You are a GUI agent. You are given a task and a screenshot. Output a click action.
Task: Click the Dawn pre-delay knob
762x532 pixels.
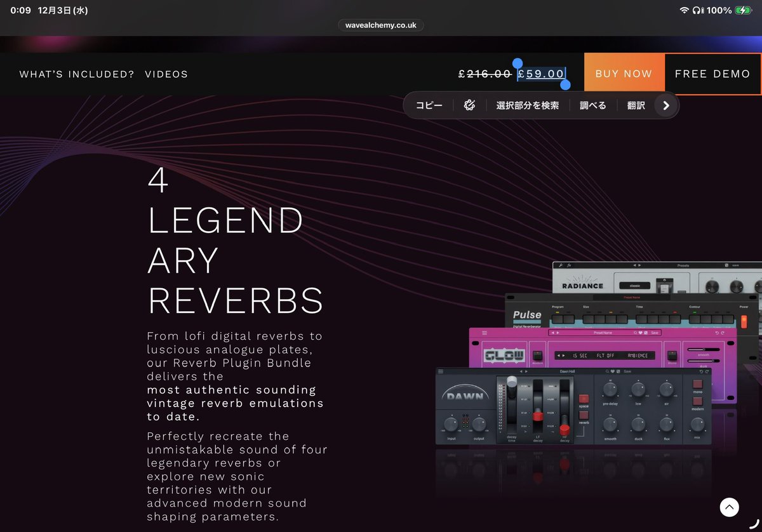point(610,389)
